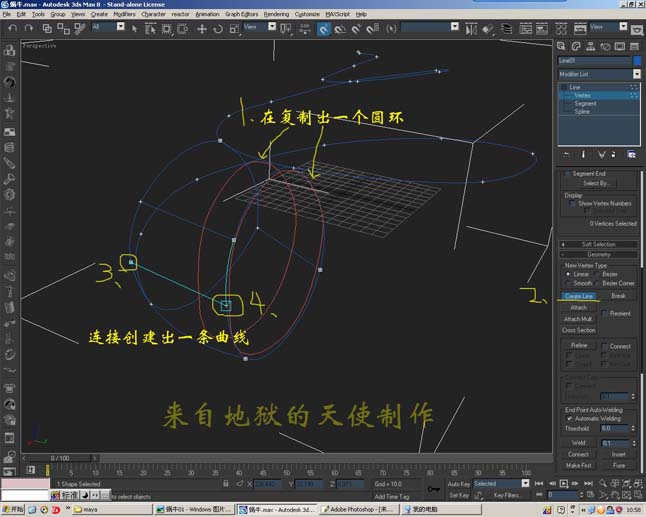Viewport: 646px width, 517px height.
Task: Open key mode Selected dropdown
Action: [x=525, y=483]
